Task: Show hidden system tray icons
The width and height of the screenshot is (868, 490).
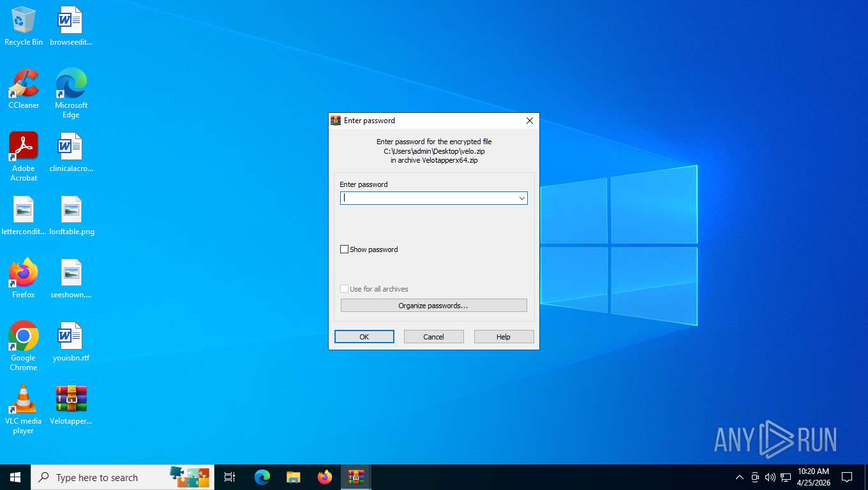Action: tap(739, 477)
